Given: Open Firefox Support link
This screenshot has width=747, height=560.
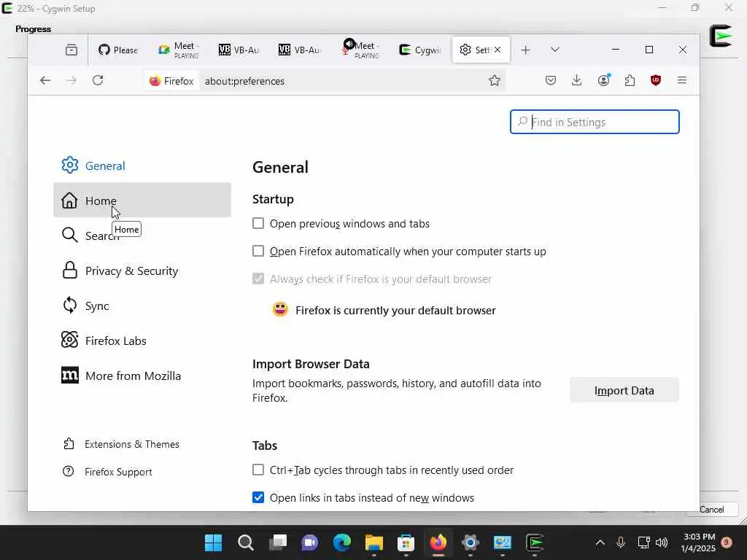Looking at the screenshot, I should tap(108, 472).
